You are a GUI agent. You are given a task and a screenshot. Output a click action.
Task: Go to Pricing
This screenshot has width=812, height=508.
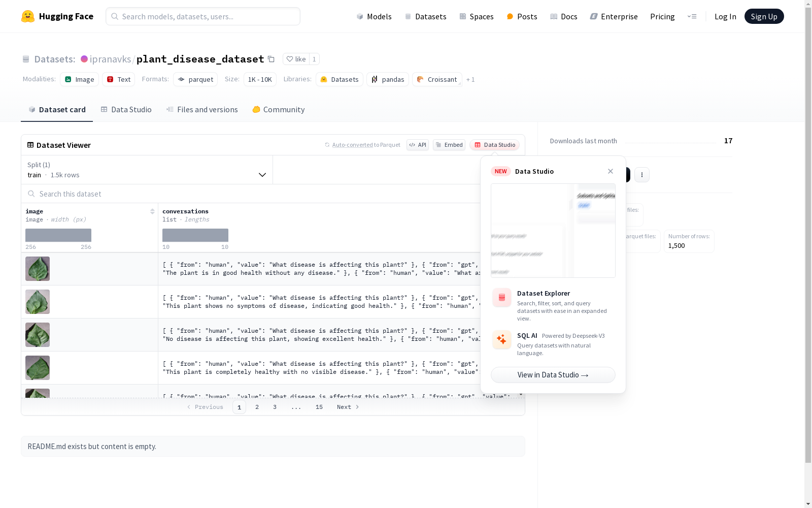click(x=662, y=16)
